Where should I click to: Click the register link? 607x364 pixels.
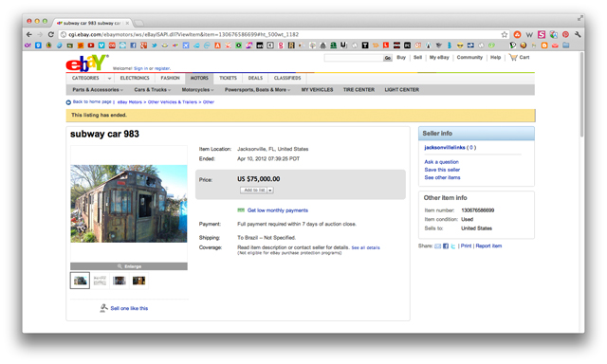coord(162,68)
